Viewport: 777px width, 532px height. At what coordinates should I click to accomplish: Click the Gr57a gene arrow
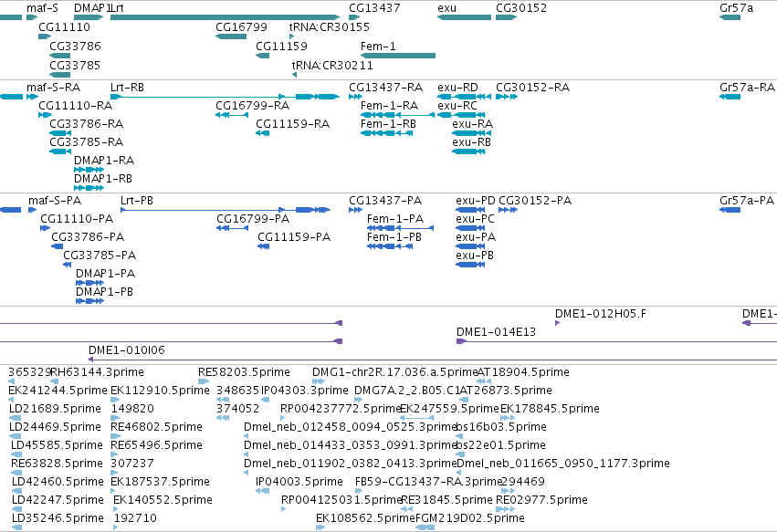point(730,17)
